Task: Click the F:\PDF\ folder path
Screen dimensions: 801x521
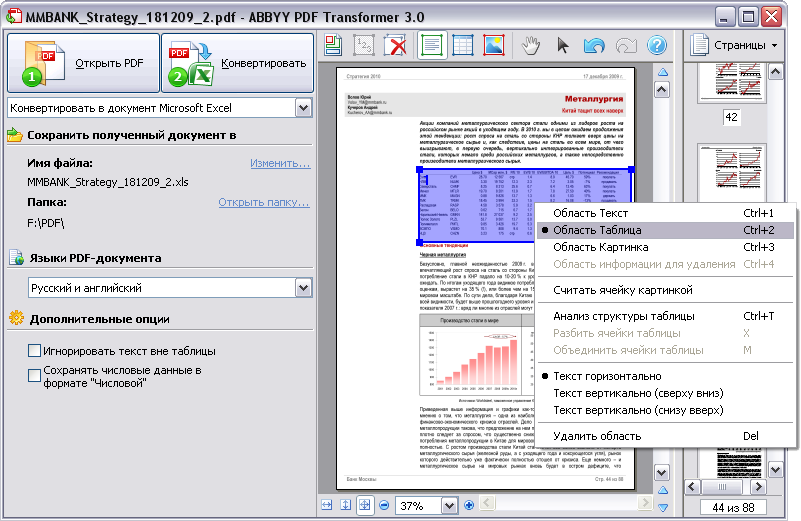Action: pyautogui.click(x=46, y=223)
